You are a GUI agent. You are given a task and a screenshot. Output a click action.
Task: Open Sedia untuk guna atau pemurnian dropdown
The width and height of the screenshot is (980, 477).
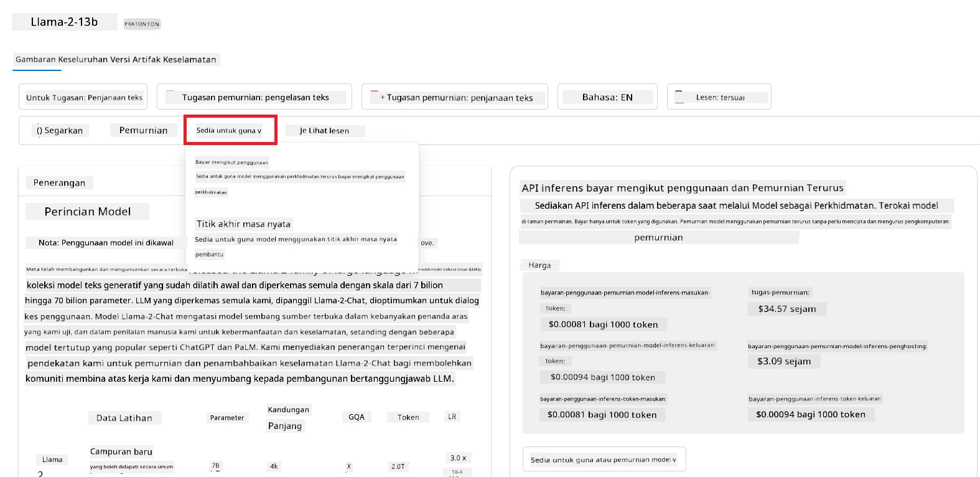click(604, 460)
